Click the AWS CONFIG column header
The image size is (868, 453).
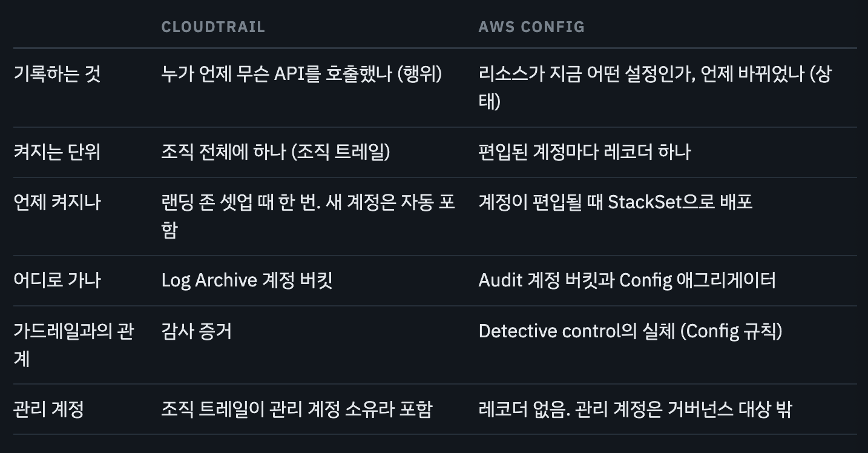coord(531,27)
